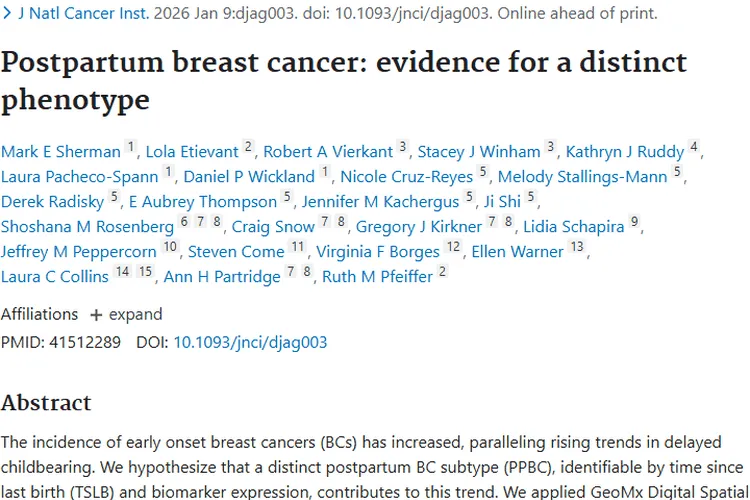
Task: Open author Mark E Sherman's page
Action: point(61,152)
